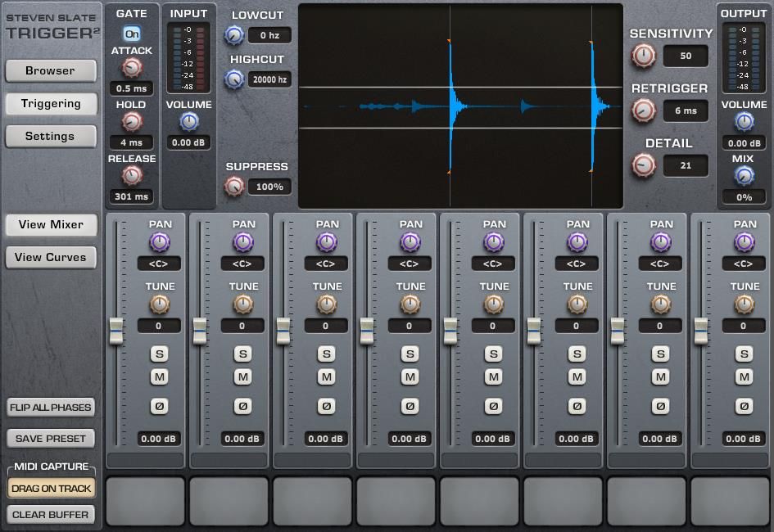Click the MIDI Drag On Track button
774x532 pixels.
(51, 488)
